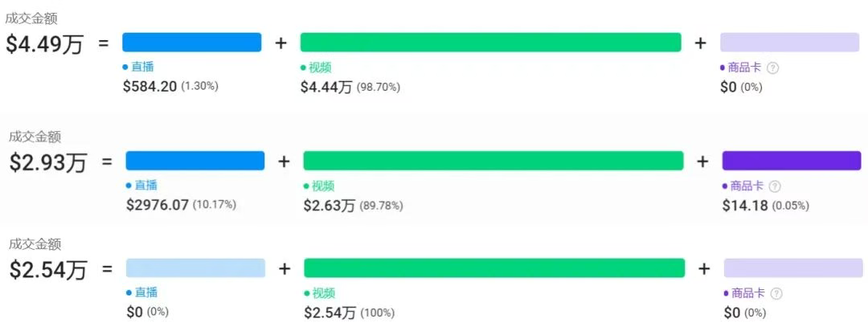
Task: Click 直播 label in $4.49万 row
Action: tap(141, 67)
